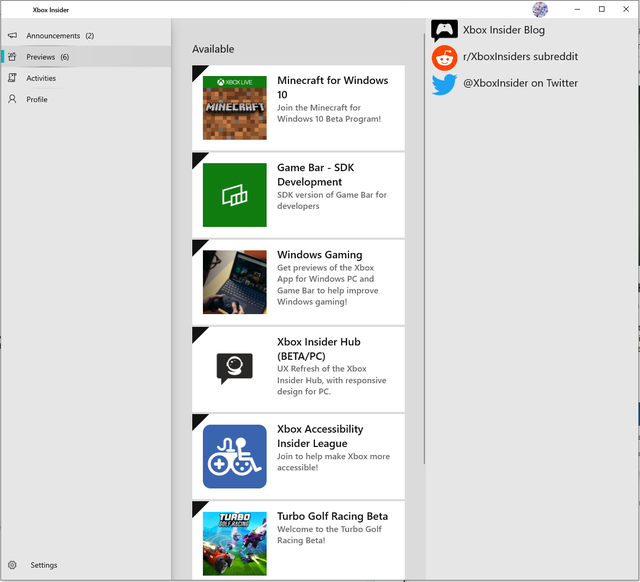Click the Settings gear icon
This screenshot has width=640, height=582.
click(13, 565)
